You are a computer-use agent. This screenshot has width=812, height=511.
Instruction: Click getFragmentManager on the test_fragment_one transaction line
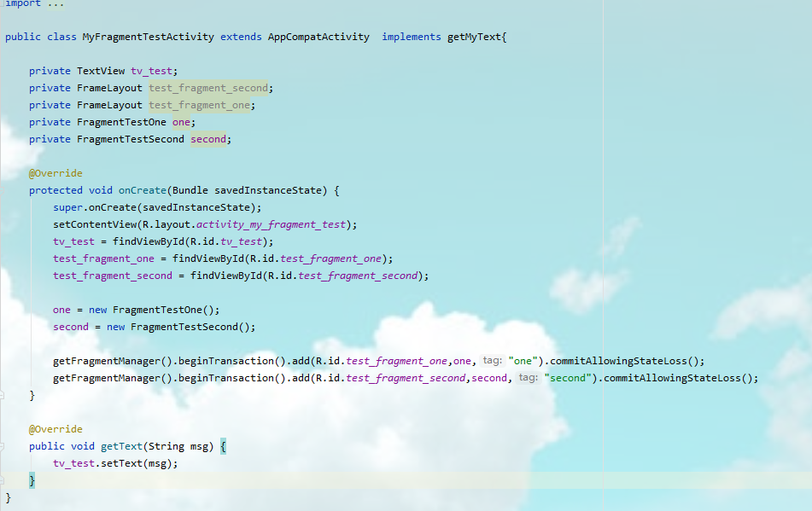(x=107, y=361)
